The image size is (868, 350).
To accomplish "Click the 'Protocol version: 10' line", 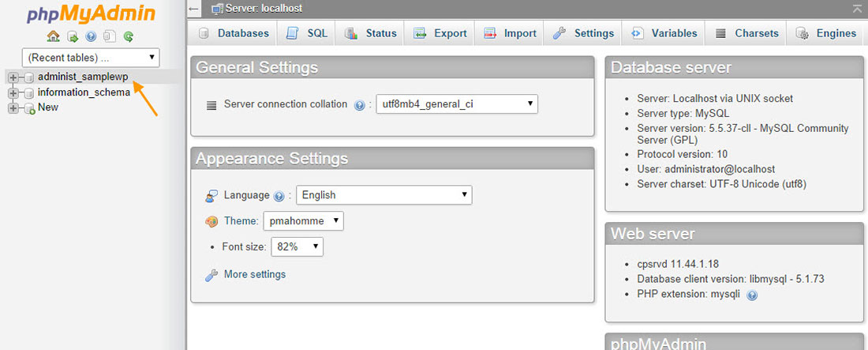I will [x=682, y=153].
